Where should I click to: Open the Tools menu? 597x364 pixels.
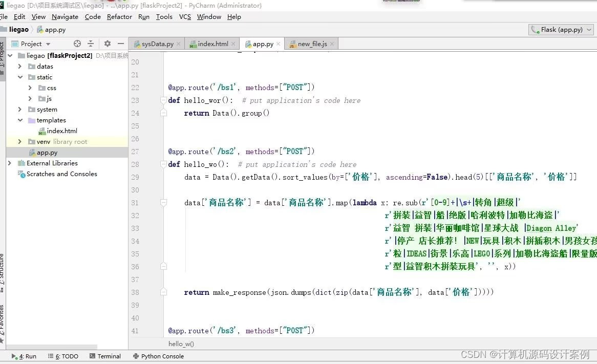click(x=164, y=17)
